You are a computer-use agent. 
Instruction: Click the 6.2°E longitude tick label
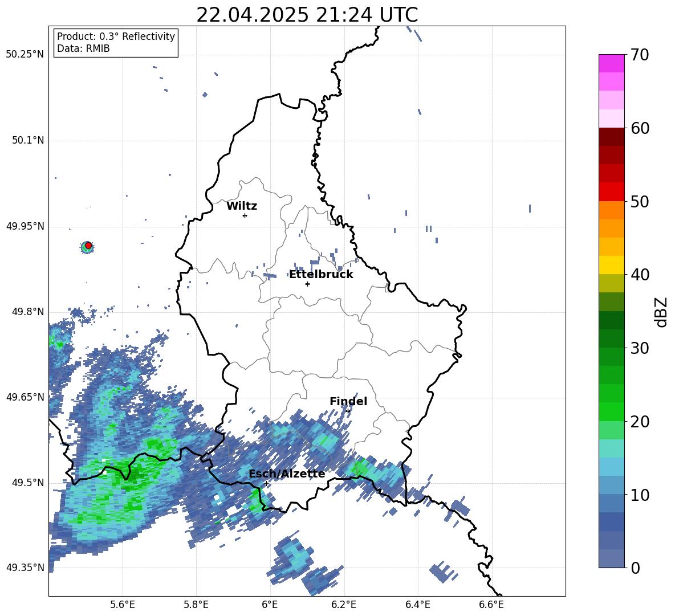point(344,605)
